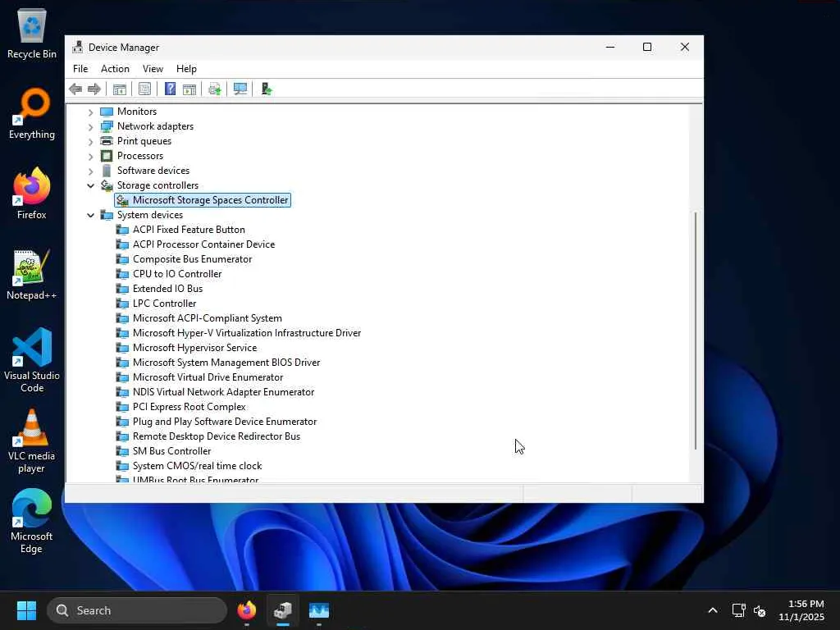Open the Action menu
This screenshot has width=840, height=630.
(x=115, y=69)
